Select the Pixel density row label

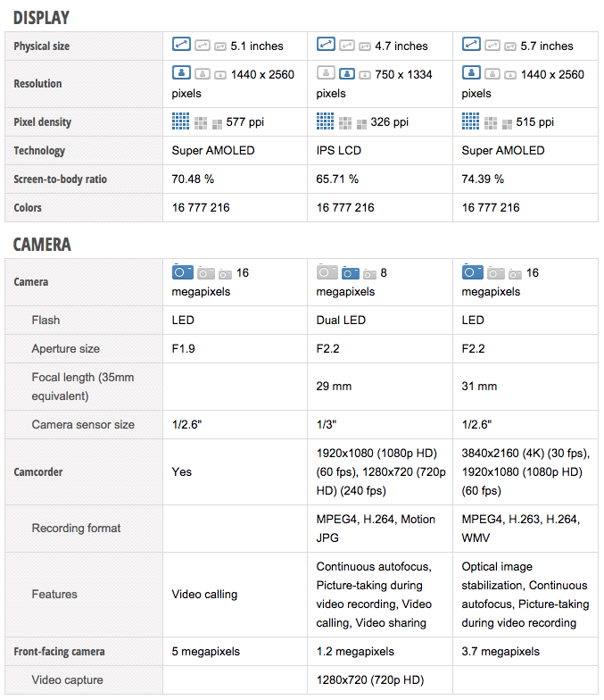coord(43,122)
